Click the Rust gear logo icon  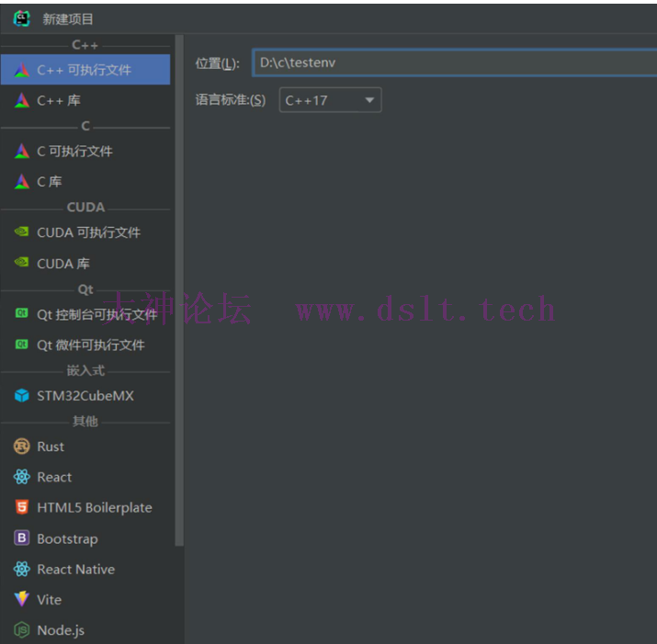pyautogui.click(x=22, y=446)
